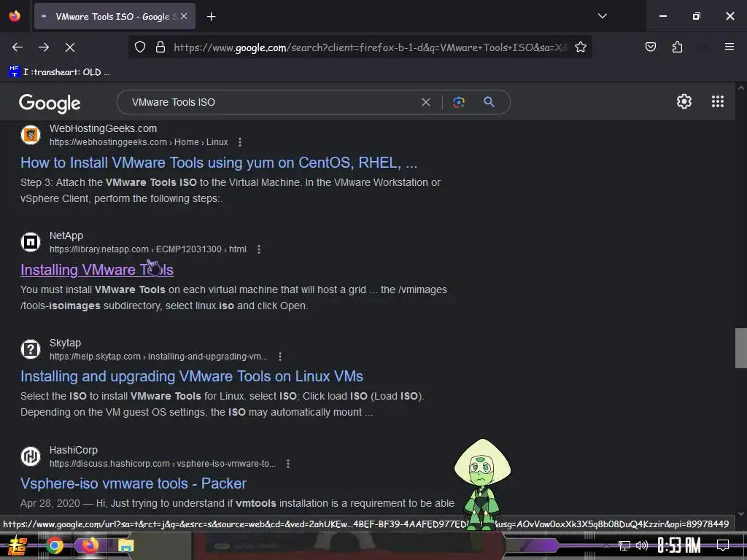Image resolution: width=747 pixels, height=560 pixels.
Task: Search by image with Google Lens
Action: click(458, 102)
